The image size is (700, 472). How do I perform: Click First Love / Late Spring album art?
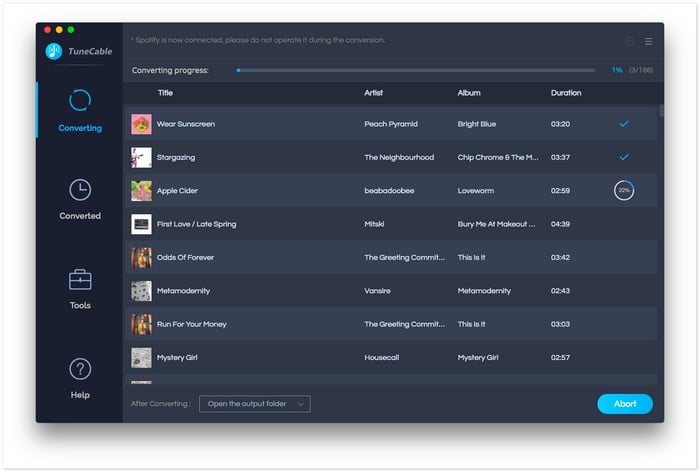(141, 224)
